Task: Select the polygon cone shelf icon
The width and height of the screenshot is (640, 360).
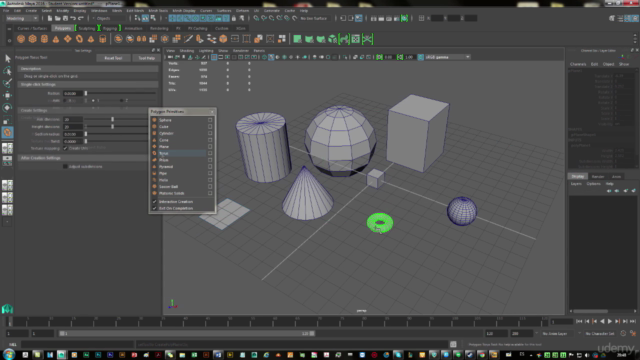Action: point(56,39)
